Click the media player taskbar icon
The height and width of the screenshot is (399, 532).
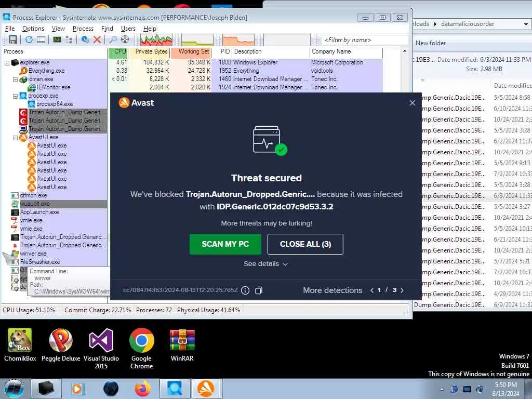[x=77, y=389]
